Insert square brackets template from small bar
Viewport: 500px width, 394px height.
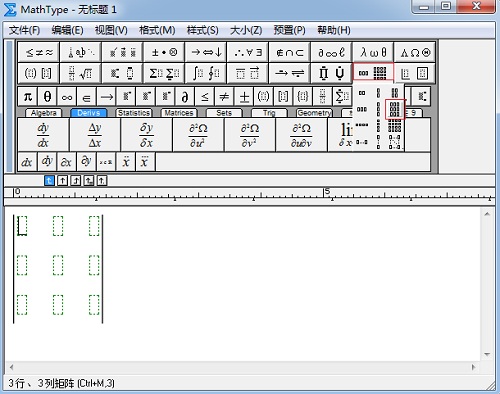(x=283, y=97)
